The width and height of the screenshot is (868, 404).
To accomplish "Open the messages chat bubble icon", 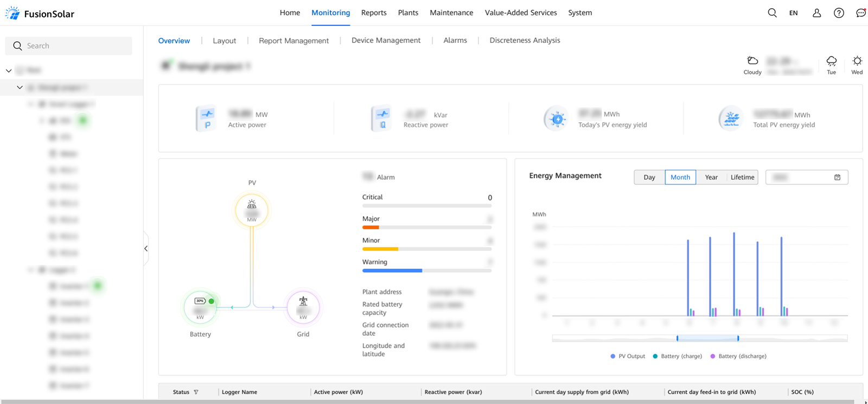I will [x=861, y=13].
